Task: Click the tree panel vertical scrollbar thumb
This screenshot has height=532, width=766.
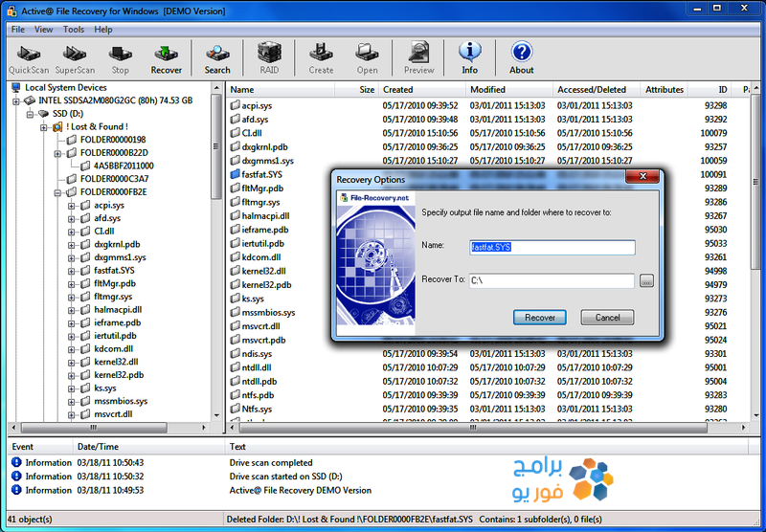Action: (x=215, y=146)
